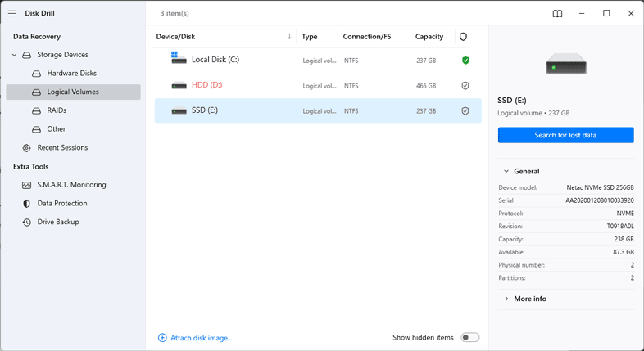The width and height of the screenshot is (644, 351).
Task: Click the Recent Sessions gear icon
Action: [x=27, y=148]
